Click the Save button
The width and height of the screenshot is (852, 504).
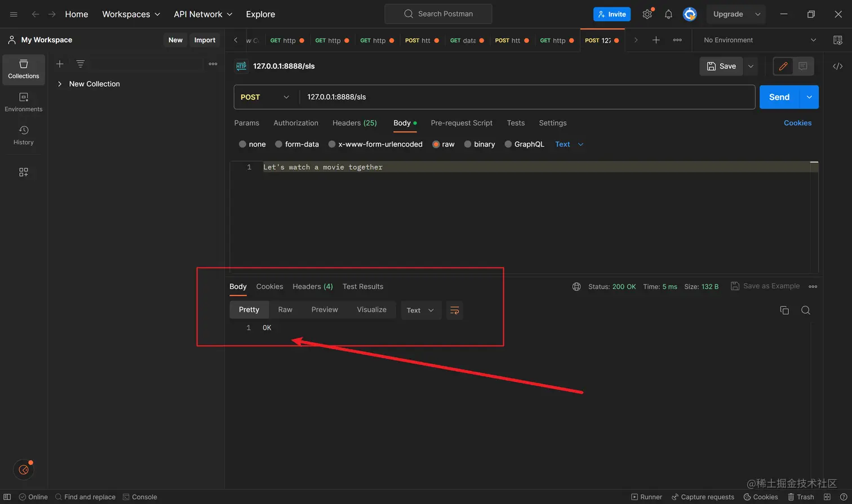click(721, 66)
